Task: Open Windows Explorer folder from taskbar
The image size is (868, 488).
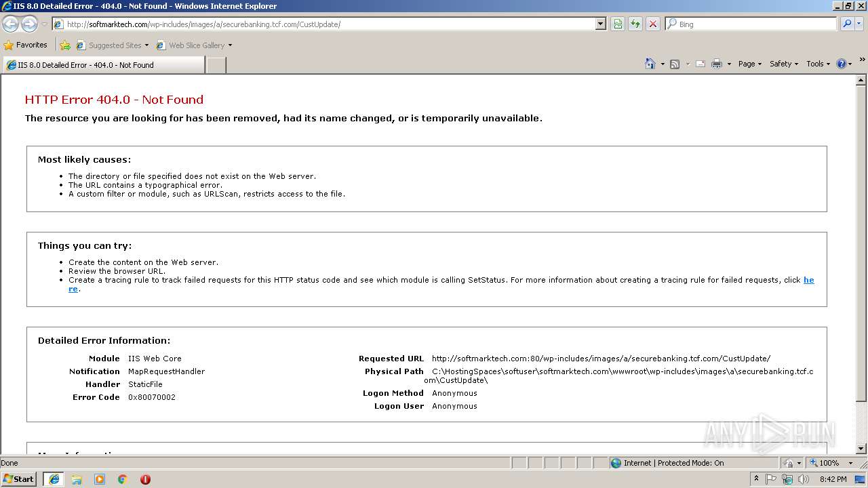Action: (x=77, y=479)
